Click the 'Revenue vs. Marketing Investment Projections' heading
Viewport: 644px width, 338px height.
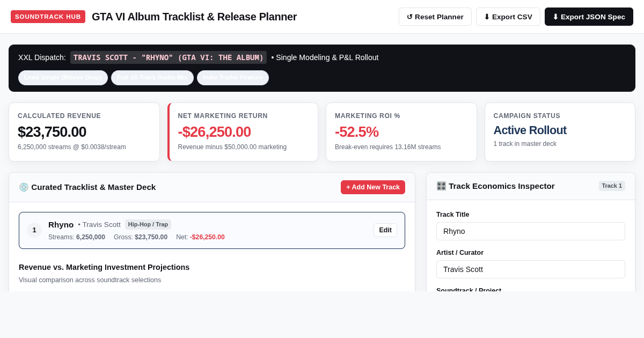104,267
